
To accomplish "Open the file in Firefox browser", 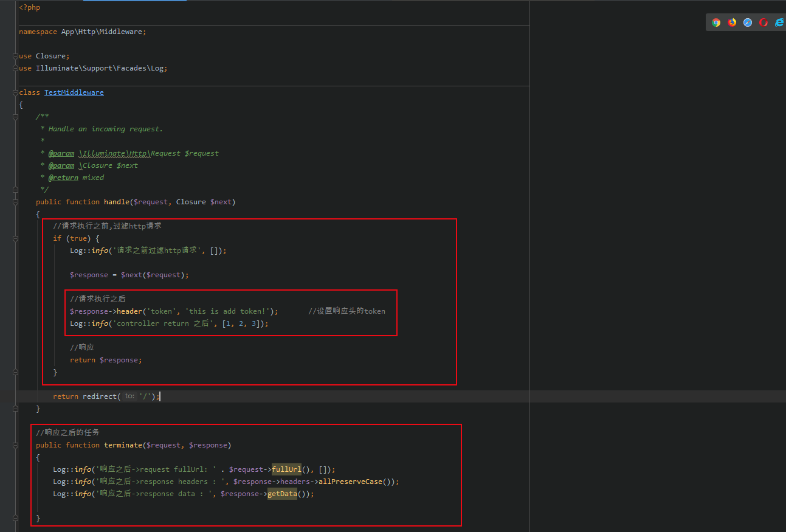I will (x=732, y=22).
